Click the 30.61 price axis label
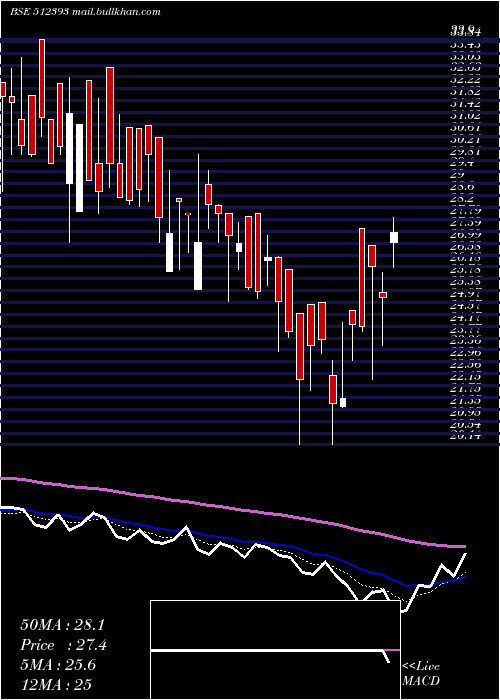This screenshot has height=700, width=500. tap(465, 128)
